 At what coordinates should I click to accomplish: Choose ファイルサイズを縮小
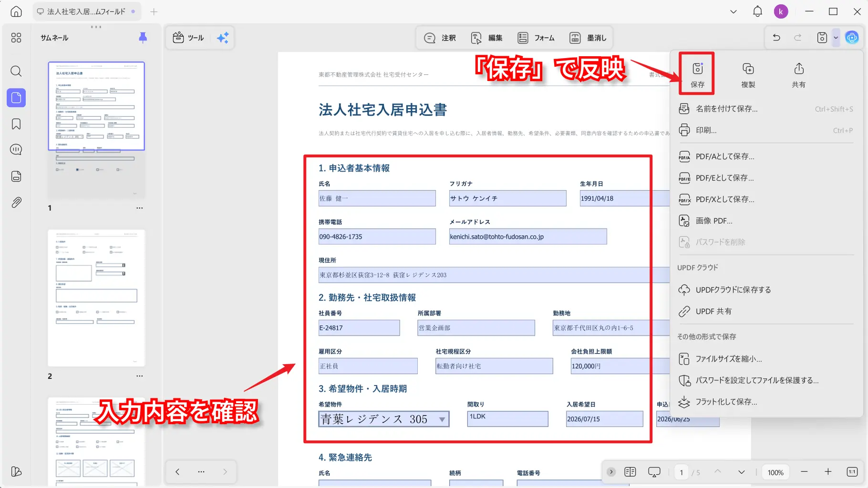point(765,359)
